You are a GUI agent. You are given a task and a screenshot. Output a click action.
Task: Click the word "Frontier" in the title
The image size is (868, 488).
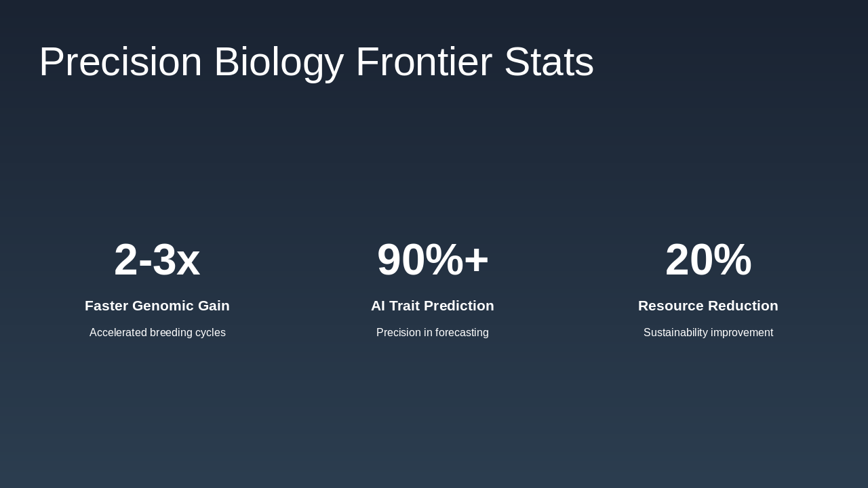424,62
